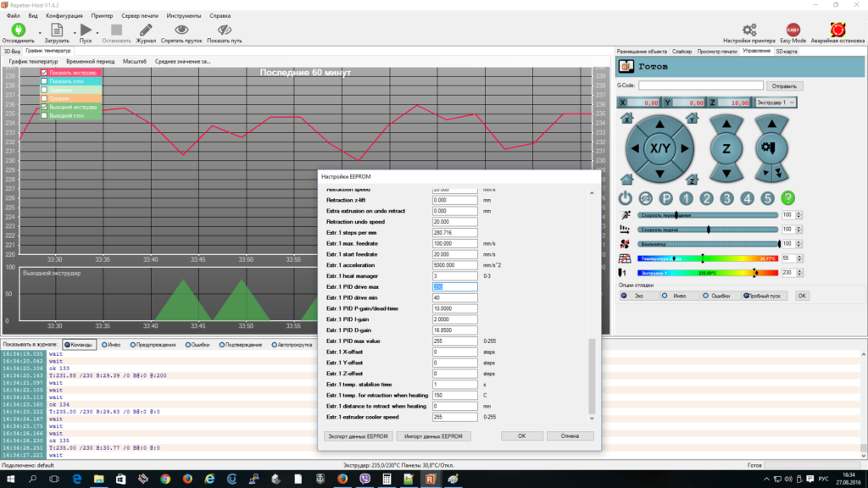The width and height of the screenshot is (868, 488).
Task: Open the Масштаб graph menu
Action: click(x=135, y=61)
